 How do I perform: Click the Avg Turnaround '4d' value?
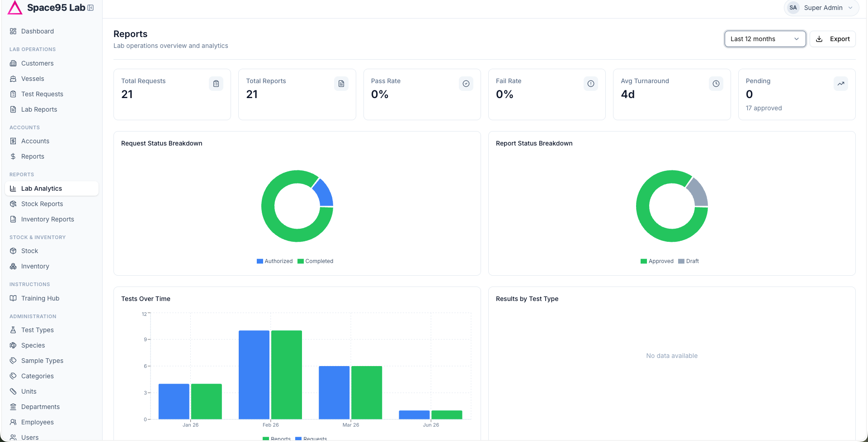[x=627, y=94]
